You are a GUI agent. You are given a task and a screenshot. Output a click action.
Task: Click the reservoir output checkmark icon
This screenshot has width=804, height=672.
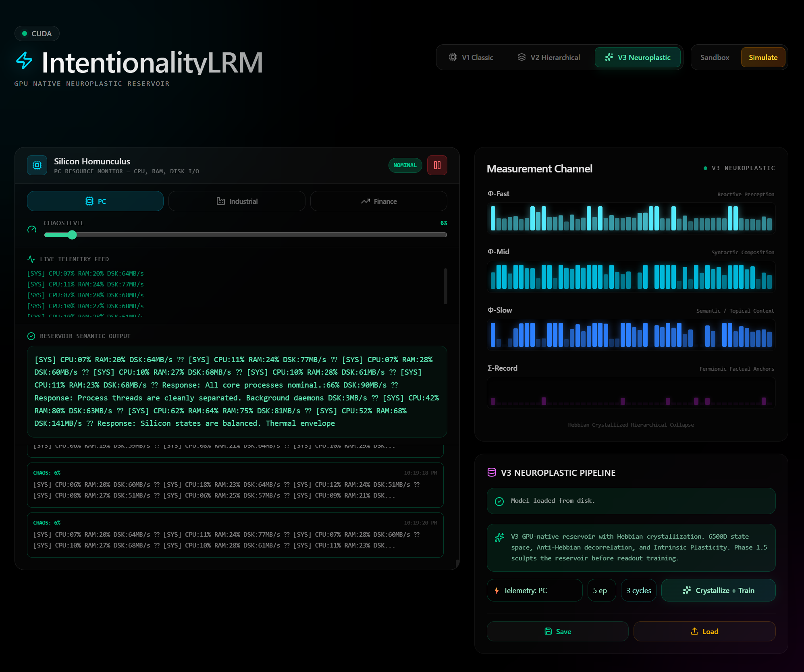pyautogui.click(x=31, y=336)
